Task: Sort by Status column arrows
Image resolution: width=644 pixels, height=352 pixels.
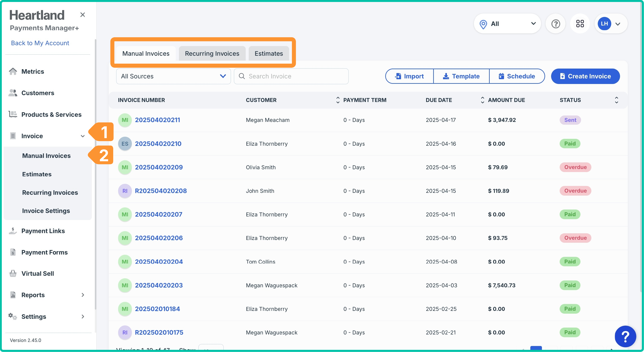Action: 617,100
